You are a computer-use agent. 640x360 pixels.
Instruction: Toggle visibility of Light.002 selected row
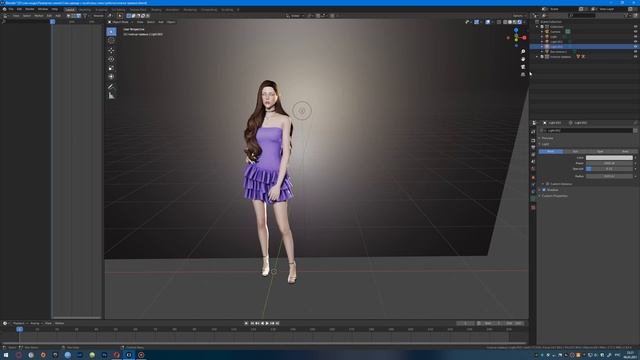635,47
